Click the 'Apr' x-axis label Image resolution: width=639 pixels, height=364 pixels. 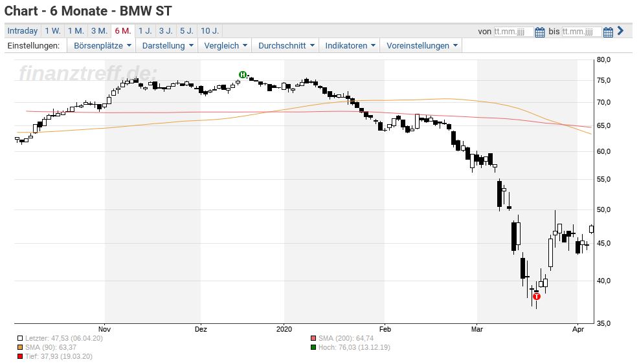point(578,329)
